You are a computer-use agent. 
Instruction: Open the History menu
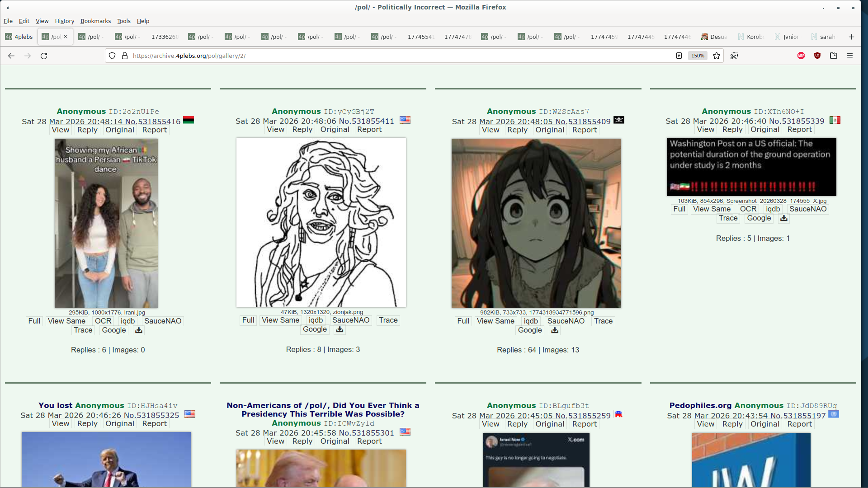click(64, 21)
